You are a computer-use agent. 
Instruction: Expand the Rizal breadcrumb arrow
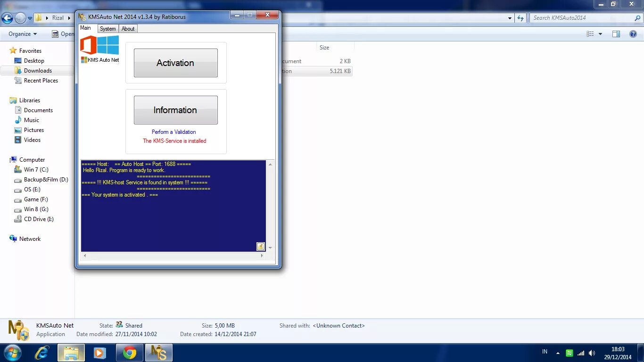point(69,18)
